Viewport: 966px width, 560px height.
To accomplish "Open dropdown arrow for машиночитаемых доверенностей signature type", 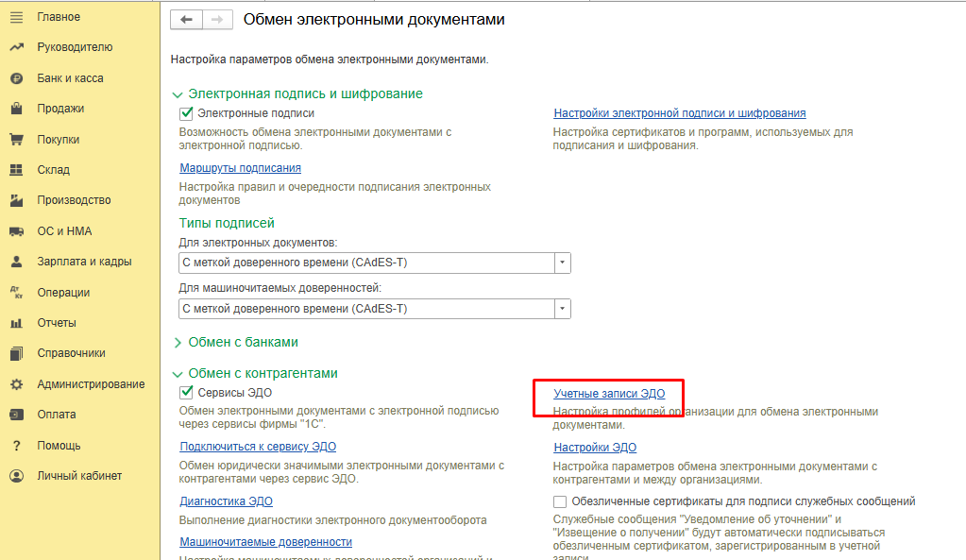I will click(562, 309).
